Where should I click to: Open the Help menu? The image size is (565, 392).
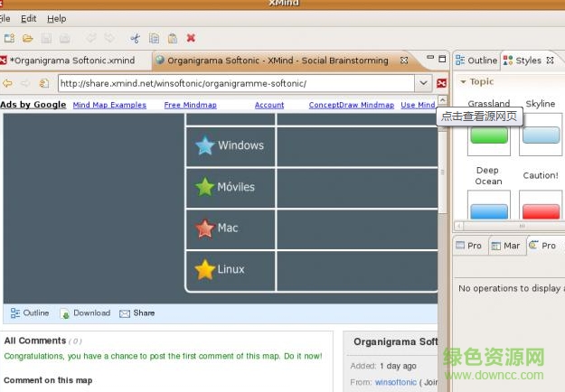tap(57, 19)
